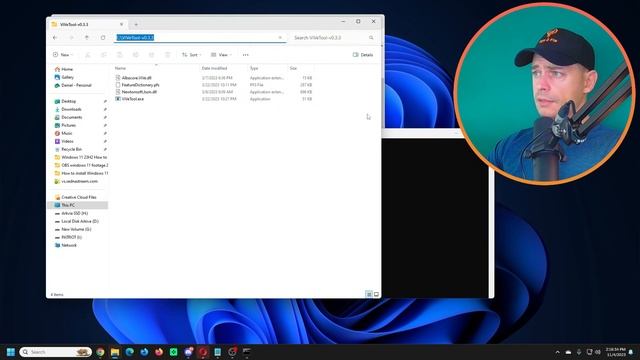Image resolution: width=640 pixels, height=360 pixels.
Task: Sort files by Name column
Action: coord(120,68)
